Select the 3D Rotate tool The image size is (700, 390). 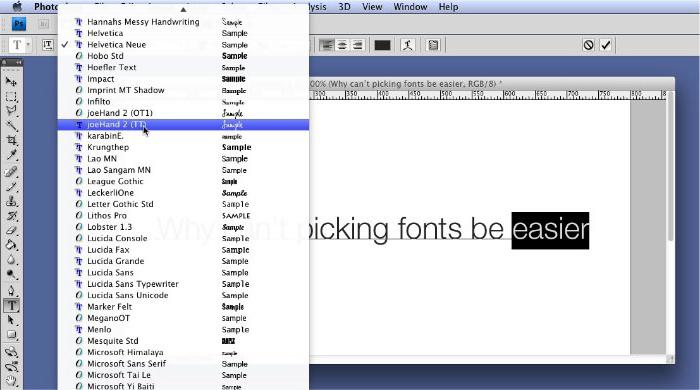click(x=11, y=352)
